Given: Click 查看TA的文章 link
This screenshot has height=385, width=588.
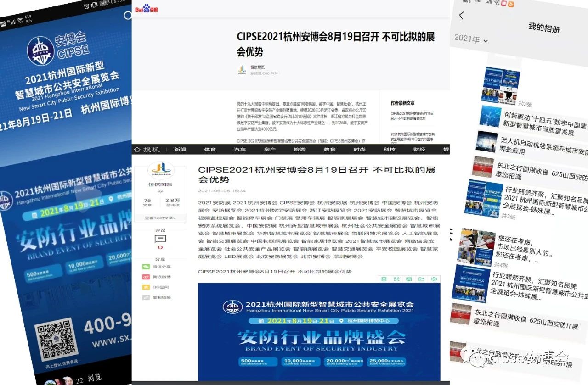Looking at the screenshot, I should (x=160, y=218).
